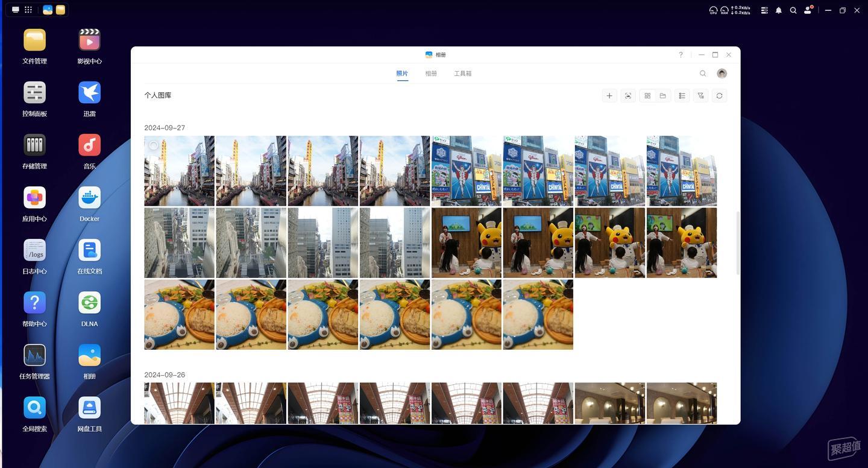The image size is (868, 468).
Task: Click the image recognition scan icon
Action: click(x=628, y=96)
